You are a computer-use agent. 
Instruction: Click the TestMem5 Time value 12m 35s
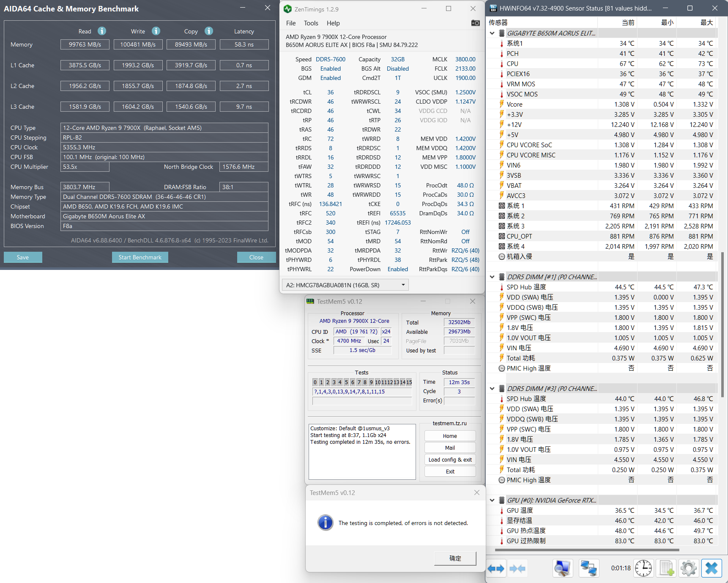coord(459,382)
